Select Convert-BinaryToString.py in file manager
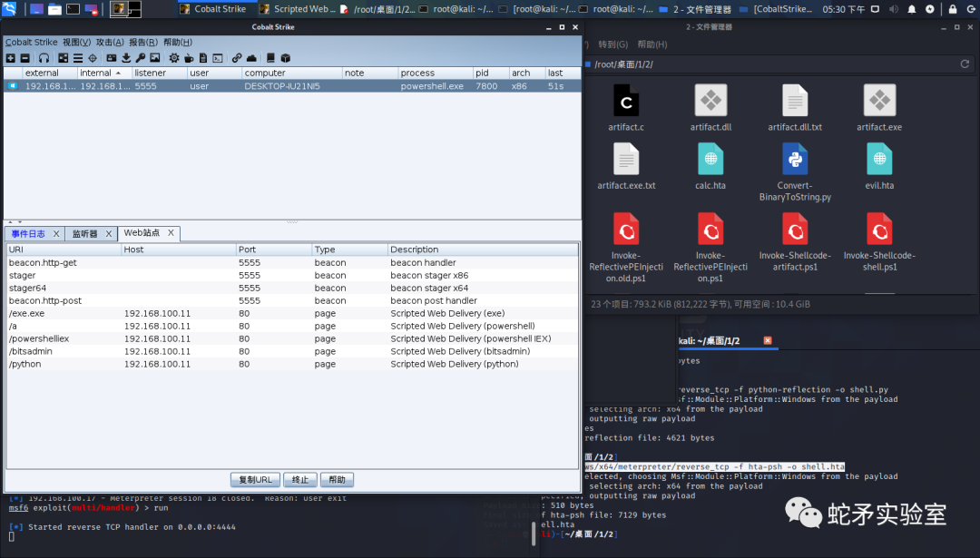Image resolution: width=980 pixels, height=558 pixels. 795,171
